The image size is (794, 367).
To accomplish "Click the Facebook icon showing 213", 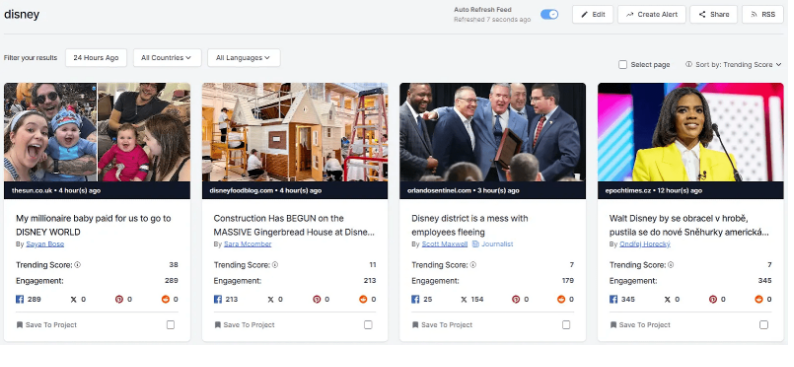I will 218,299.
